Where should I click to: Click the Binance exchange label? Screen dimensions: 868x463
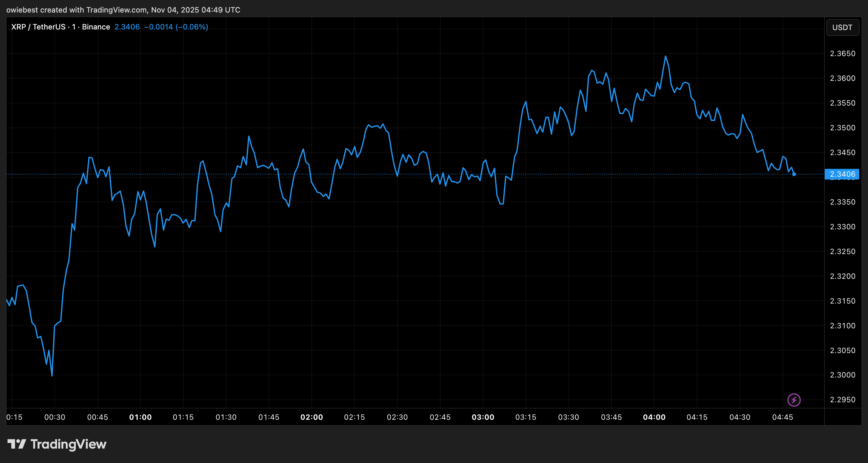[96, 27]
